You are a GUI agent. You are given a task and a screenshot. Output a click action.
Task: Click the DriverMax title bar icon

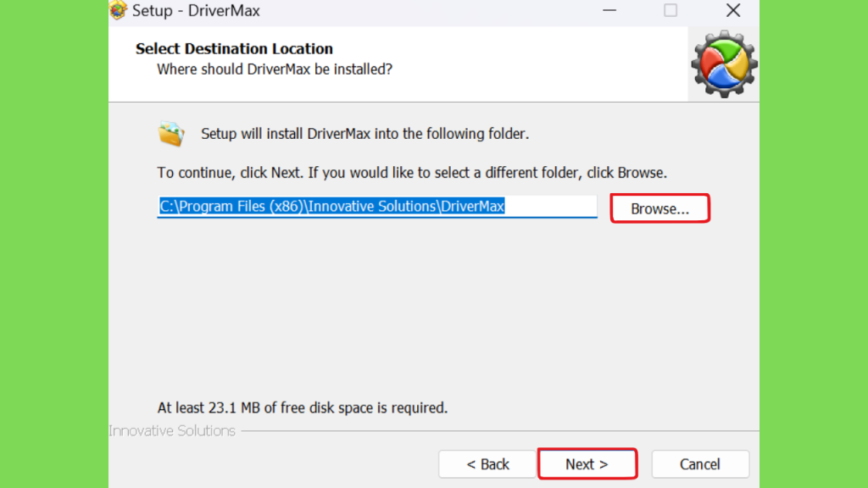tap(118, 10)
